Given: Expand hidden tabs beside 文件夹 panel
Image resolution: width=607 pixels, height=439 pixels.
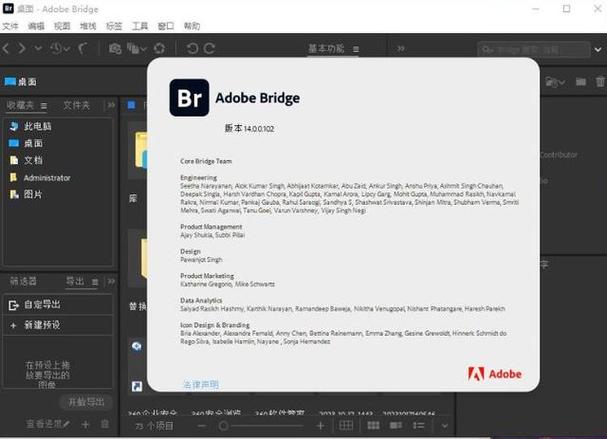Looking at the screenshot, I should (111, 105).
